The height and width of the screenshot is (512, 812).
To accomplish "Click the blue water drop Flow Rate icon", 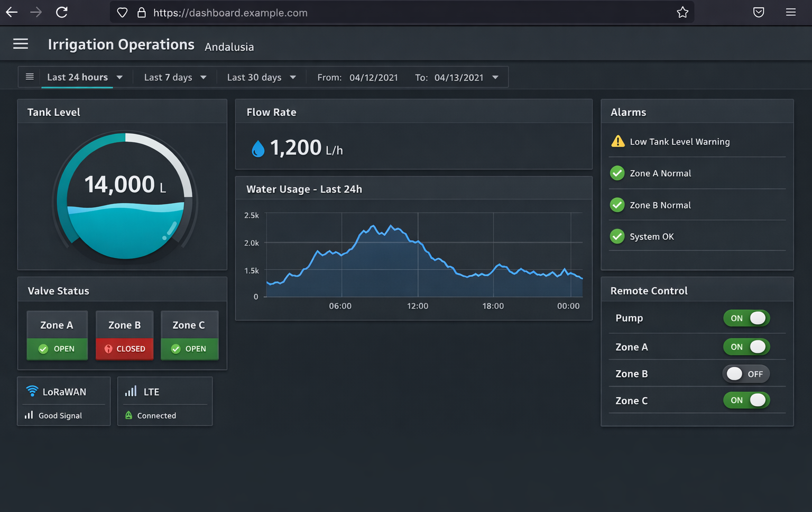I will (258, 149).
